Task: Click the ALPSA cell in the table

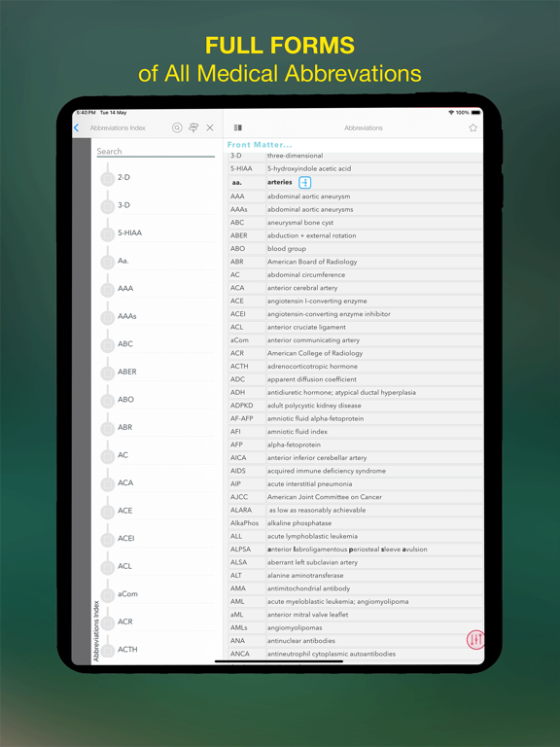Action: (x=247, y=550)
